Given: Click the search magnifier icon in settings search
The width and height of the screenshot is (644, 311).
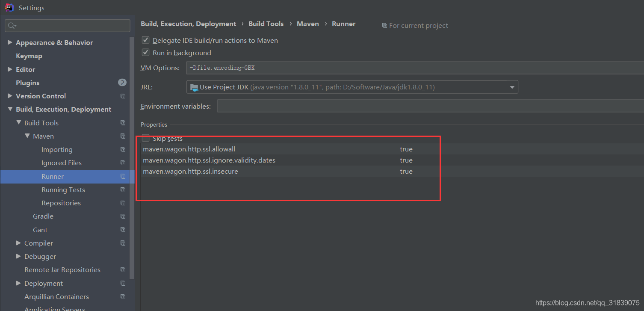Looking at the screenshot, I should point(12,26).
